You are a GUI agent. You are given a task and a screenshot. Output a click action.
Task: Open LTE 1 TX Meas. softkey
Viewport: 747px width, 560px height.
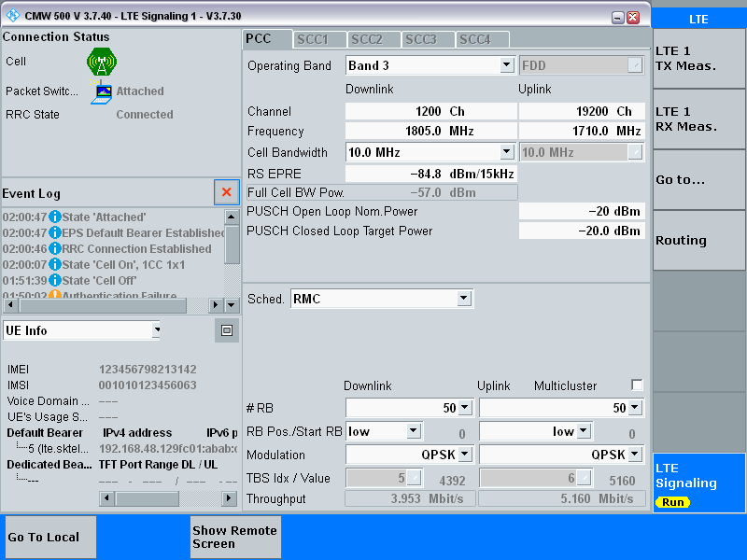tap(698, 59)
